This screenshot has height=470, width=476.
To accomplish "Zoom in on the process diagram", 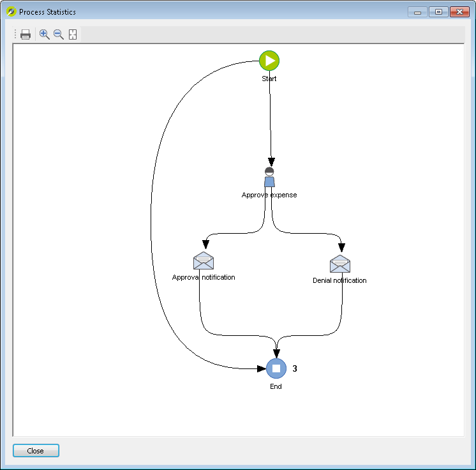I will coord(44,34).
